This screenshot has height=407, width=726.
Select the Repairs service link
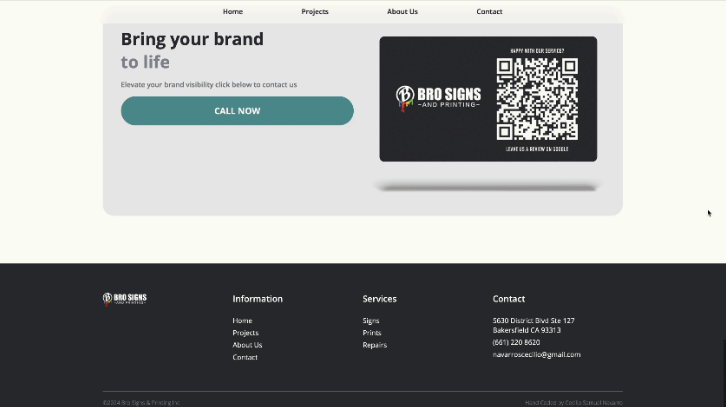click(374, 345)
